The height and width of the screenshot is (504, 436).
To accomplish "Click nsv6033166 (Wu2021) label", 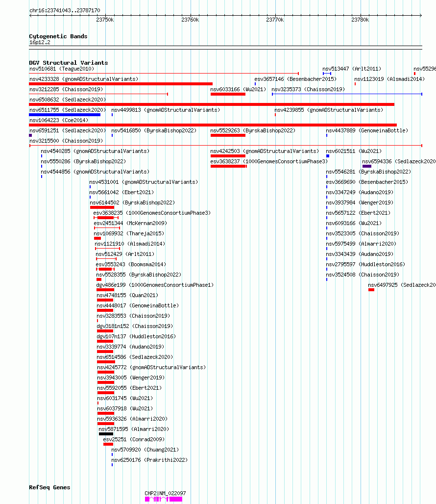I will (x=238, y=89).
